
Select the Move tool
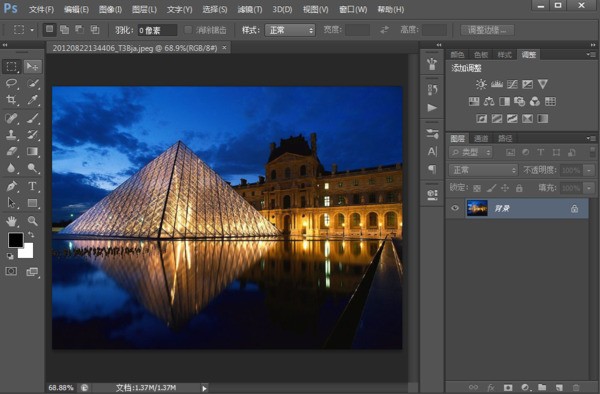(33, 67)
